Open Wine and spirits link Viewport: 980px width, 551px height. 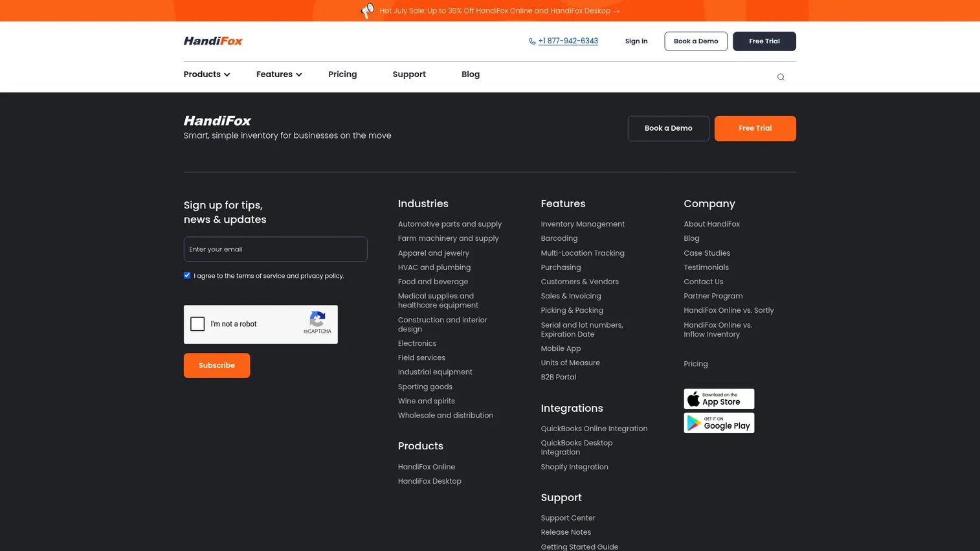coord(427,401)
